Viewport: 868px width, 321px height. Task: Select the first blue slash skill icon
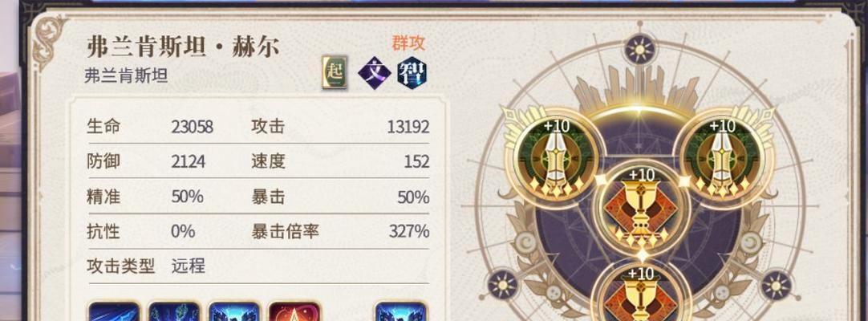[113, 311]
